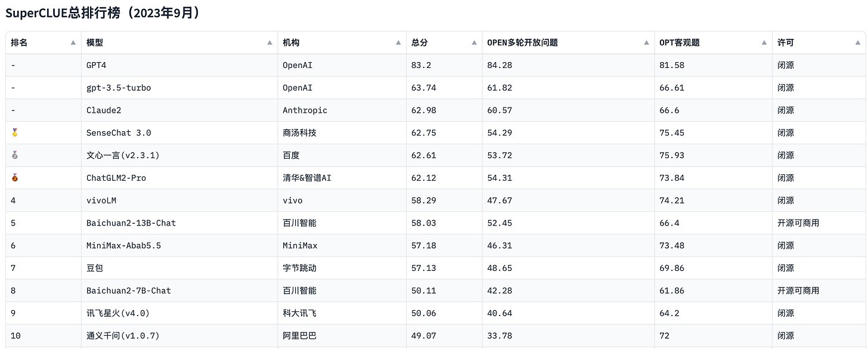The image size is (868, 349).
Task: Sort by the 许可 column arrow
Action: [858, 43]
